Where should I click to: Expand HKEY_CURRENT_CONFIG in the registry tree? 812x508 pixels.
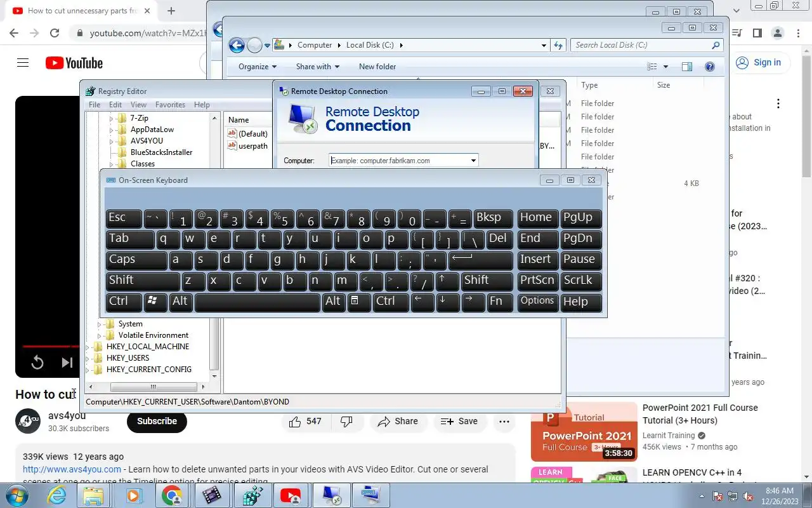tap(88, 370)
